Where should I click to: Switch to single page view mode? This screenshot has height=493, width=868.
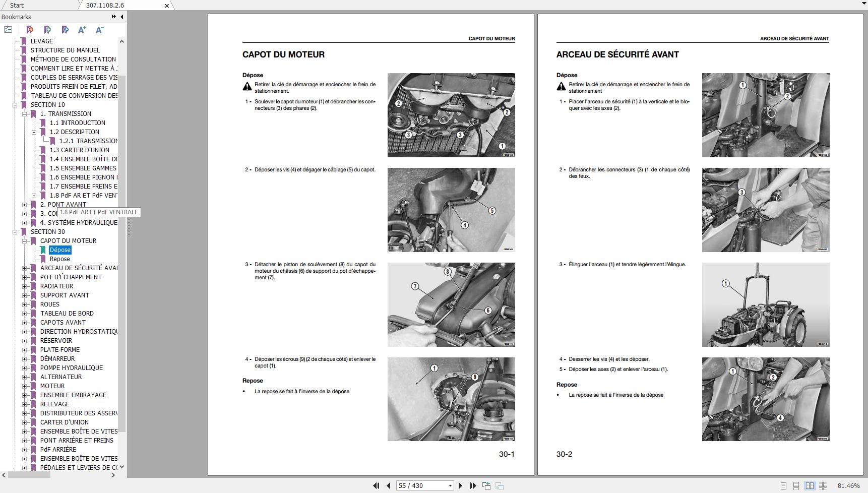(783, 486)
